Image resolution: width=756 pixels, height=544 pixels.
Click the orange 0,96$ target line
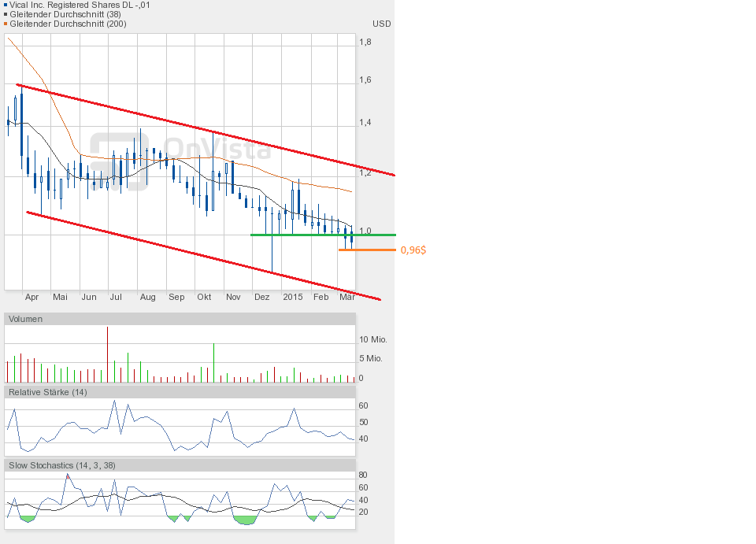[370, 250]
